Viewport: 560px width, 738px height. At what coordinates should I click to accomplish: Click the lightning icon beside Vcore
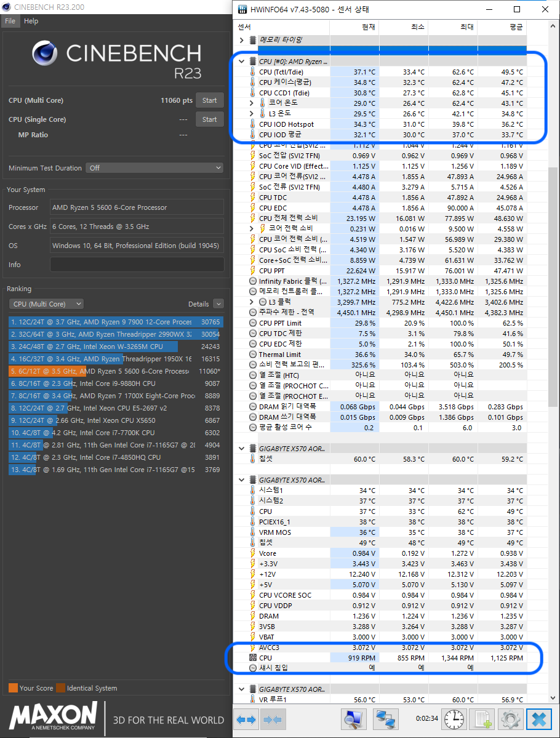click(x=253, y=553)
